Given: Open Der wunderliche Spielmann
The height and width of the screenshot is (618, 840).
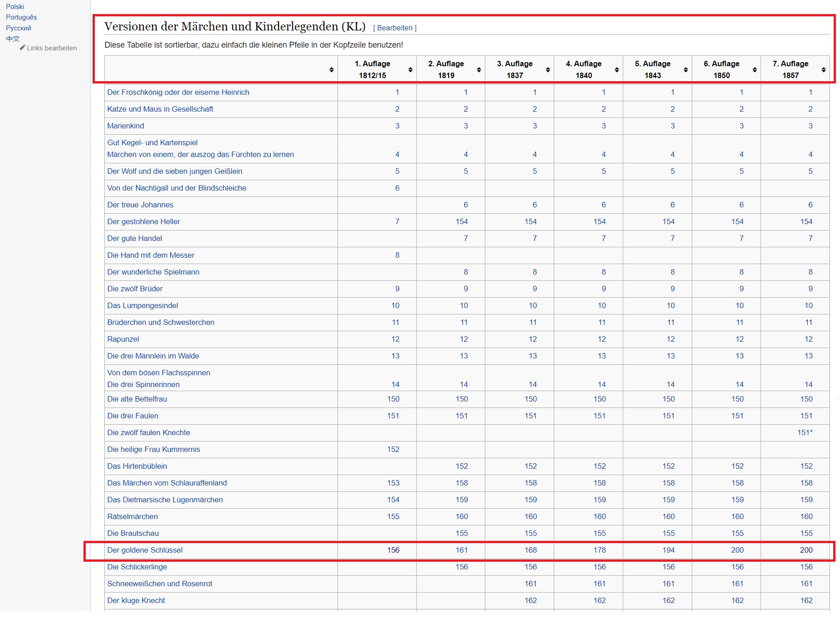Looking at the screenshot, I should (153, 272).
